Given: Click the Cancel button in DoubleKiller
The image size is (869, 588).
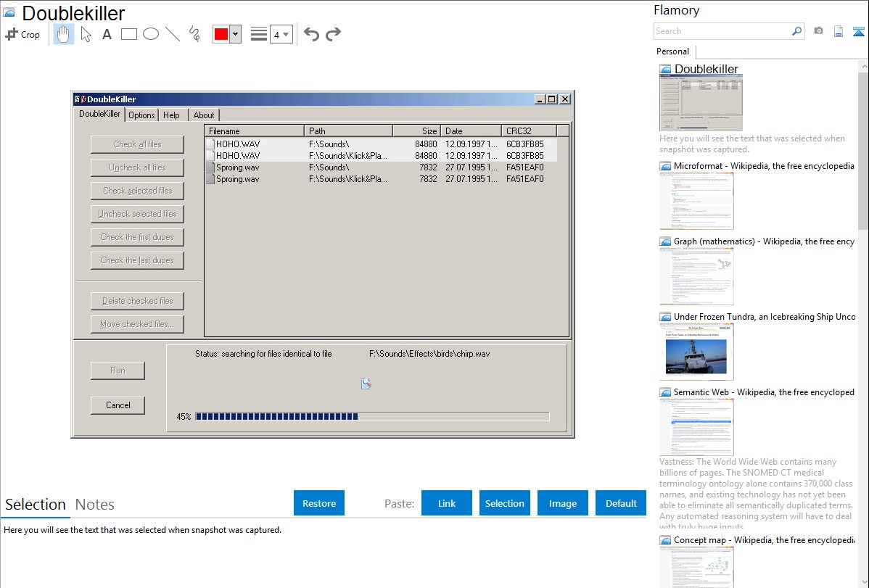Looking at the screenshot, I should [x=118, y=405].
